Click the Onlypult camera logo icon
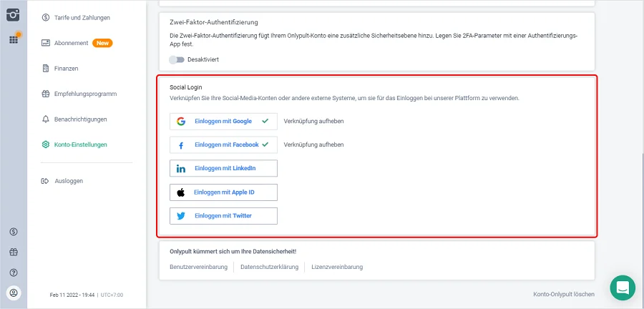Image resolution: width=644 pixels, height=309 pixels. point(14,16)
